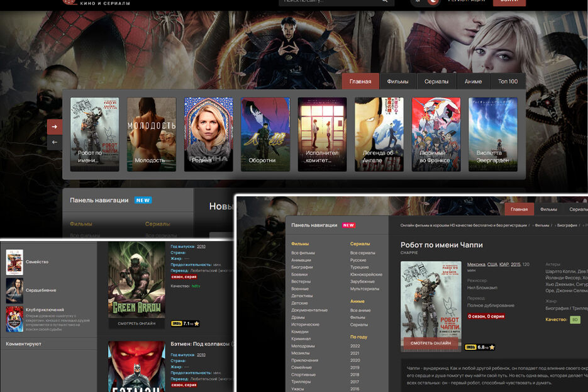
Task: Switch to the Фильмы tab next to Аниме
Action: [397, 81]
